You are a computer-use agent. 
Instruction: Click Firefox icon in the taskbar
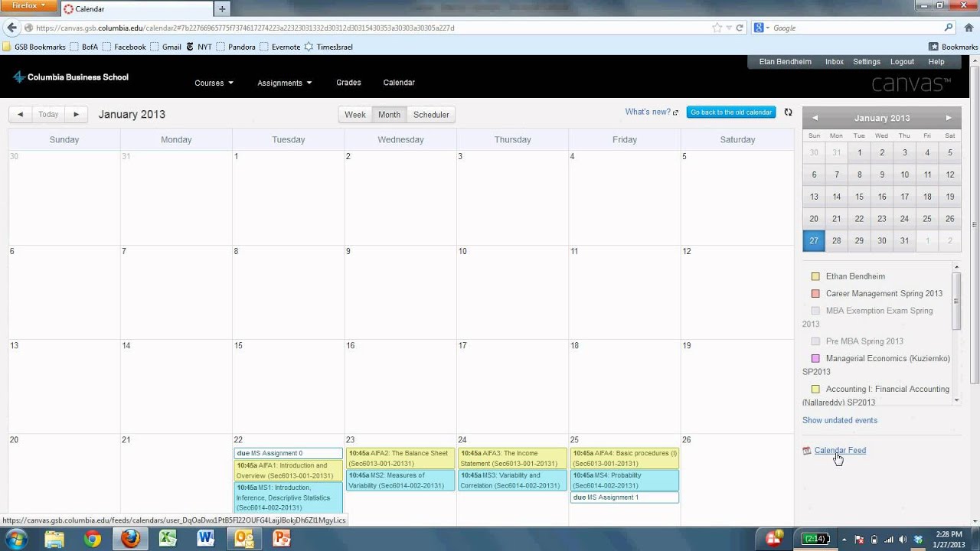[x=130, y=539]
